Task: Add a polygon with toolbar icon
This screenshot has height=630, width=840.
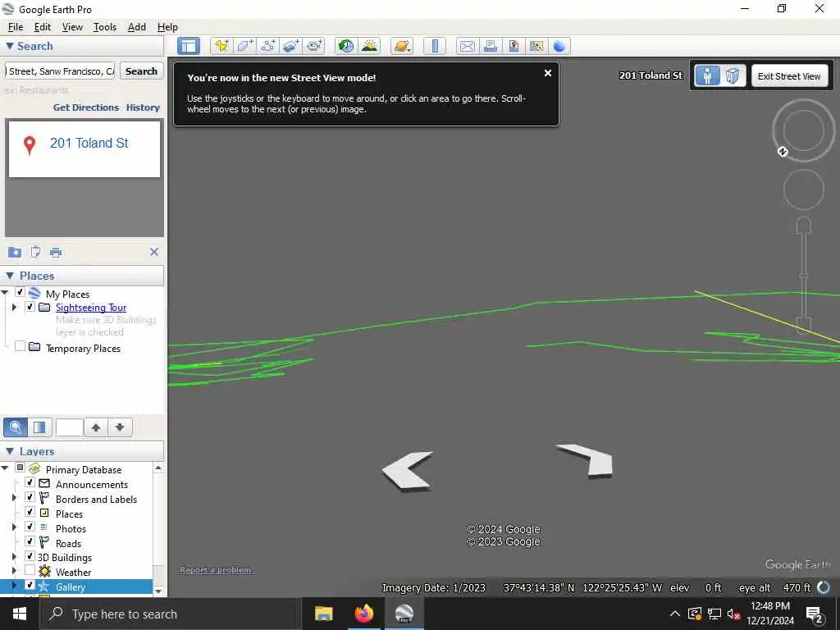Action: (x=244, y=46)
